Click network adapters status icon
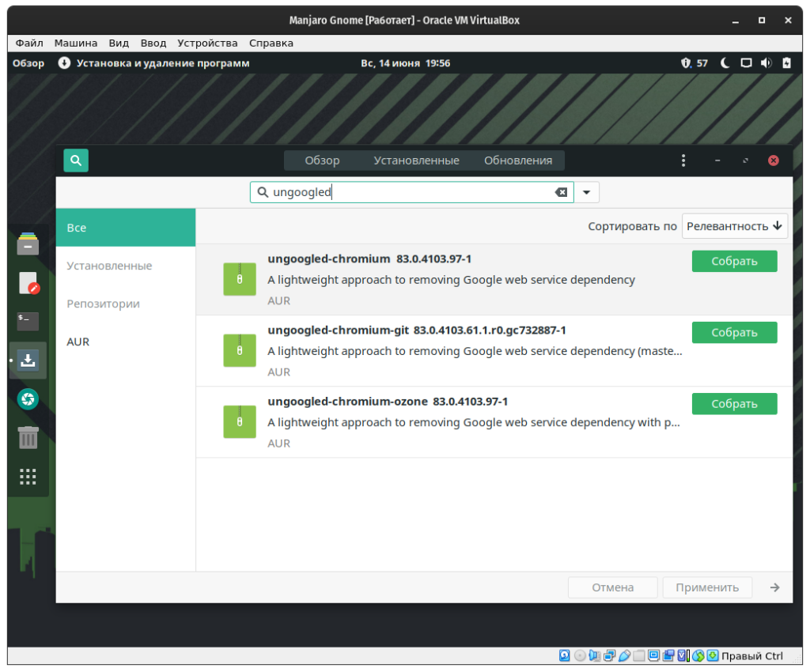 tap(609, 655)
